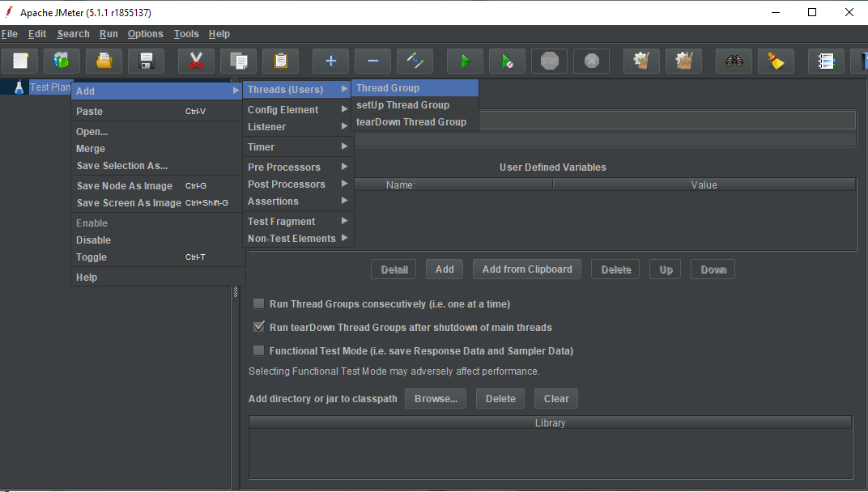Viewport: 868px width, 492px height.
Task: Expand the Assertions submenu
Action: pos(298,201)
